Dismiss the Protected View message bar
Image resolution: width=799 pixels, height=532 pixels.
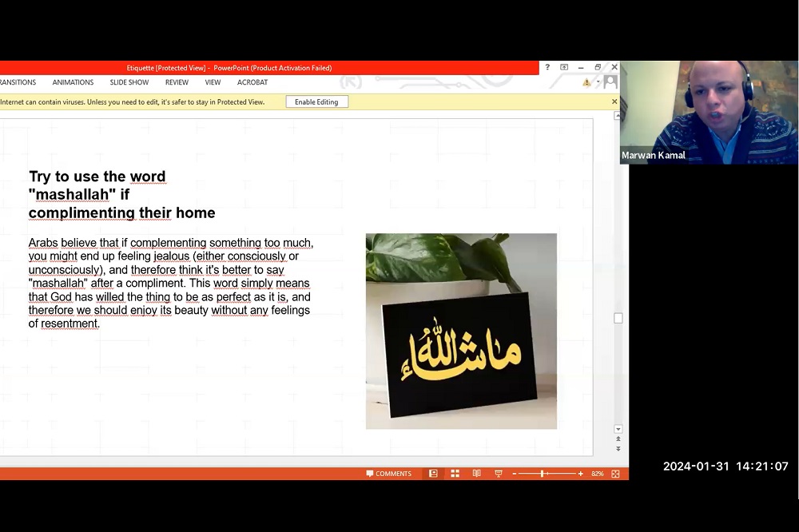point(614,101)
